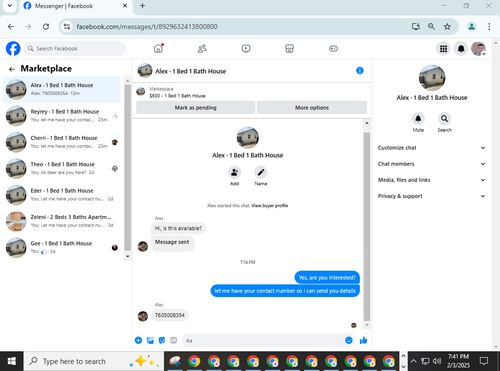The width and height of the screenshot is (500, 371).
Task: Open the Windows Start menu
Action: point(11,361)
